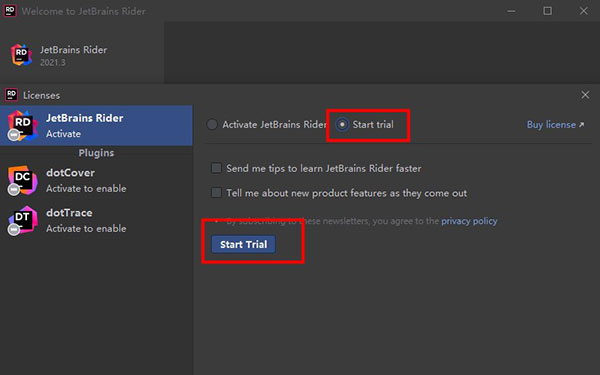Screen dimensions: 600x375
Task: Click the dotTrace plugin icon
Action: tap(22, 220)
